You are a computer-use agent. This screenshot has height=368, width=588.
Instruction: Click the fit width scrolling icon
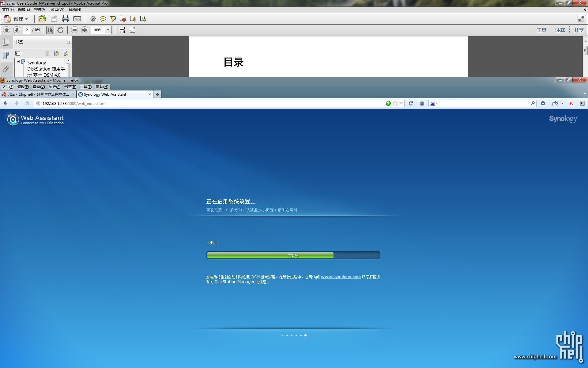click(122, 30)
